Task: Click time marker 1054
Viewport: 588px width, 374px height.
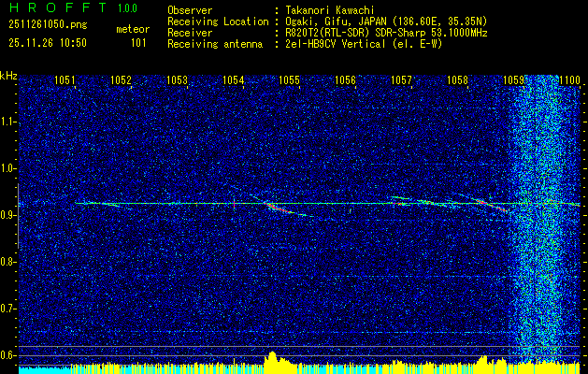Action: click(234, 79)
